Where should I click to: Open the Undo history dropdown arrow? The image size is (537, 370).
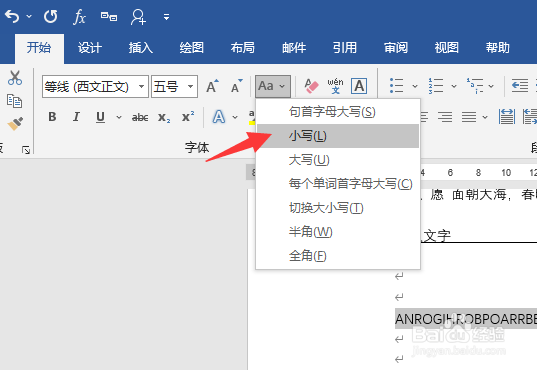click(x=29, y=16)
